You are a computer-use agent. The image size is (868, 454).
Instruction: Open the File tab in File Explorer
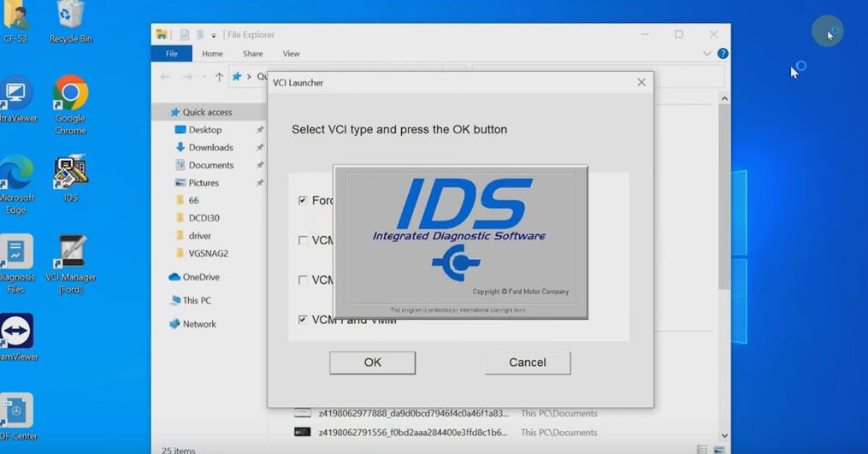[x=172, y=54]
